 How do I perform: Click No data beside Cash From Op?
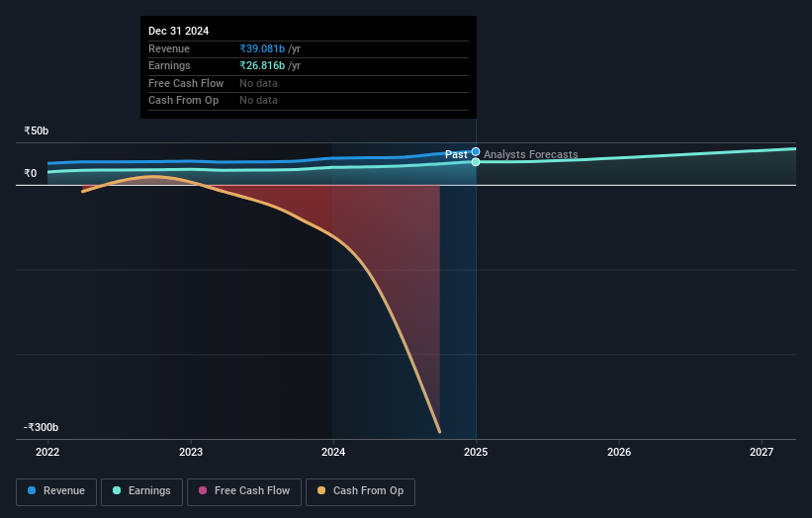pyautogui.click(x=258, y=101)
